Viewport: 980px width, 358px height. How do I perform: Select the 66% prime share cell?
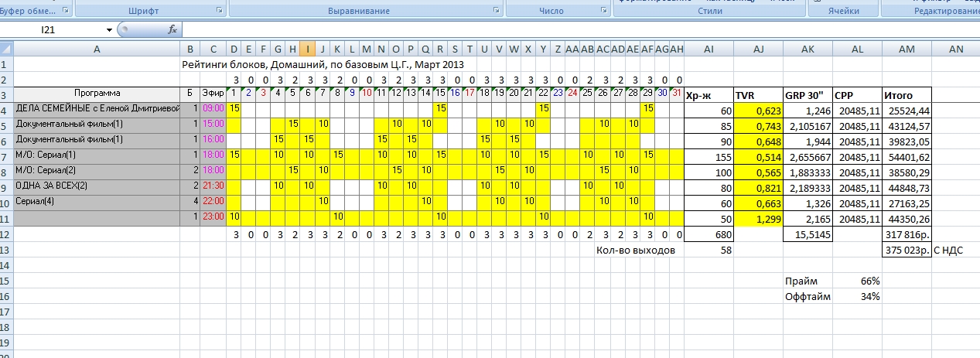(x=857, y=281)
